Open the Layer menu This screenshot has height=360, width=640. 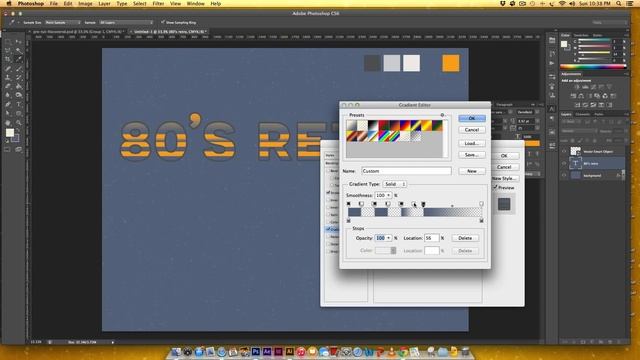coord(104,4)
